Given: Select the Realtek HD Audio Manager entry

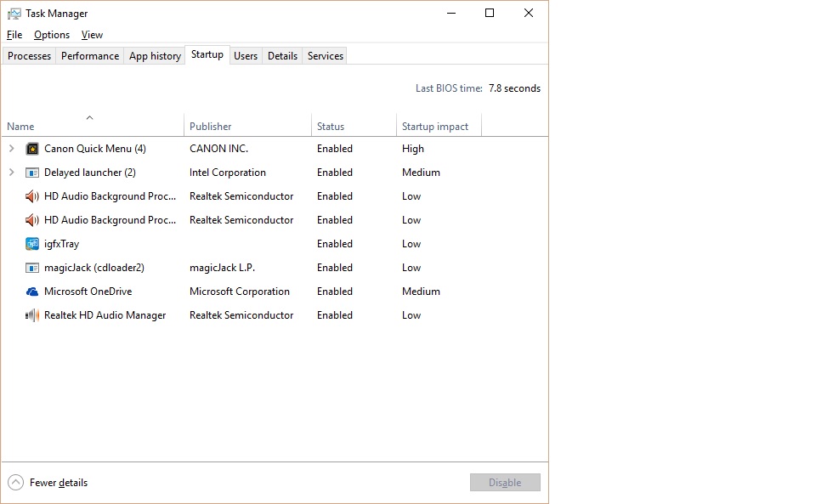Looking at the screenshot, I should 275,315.
